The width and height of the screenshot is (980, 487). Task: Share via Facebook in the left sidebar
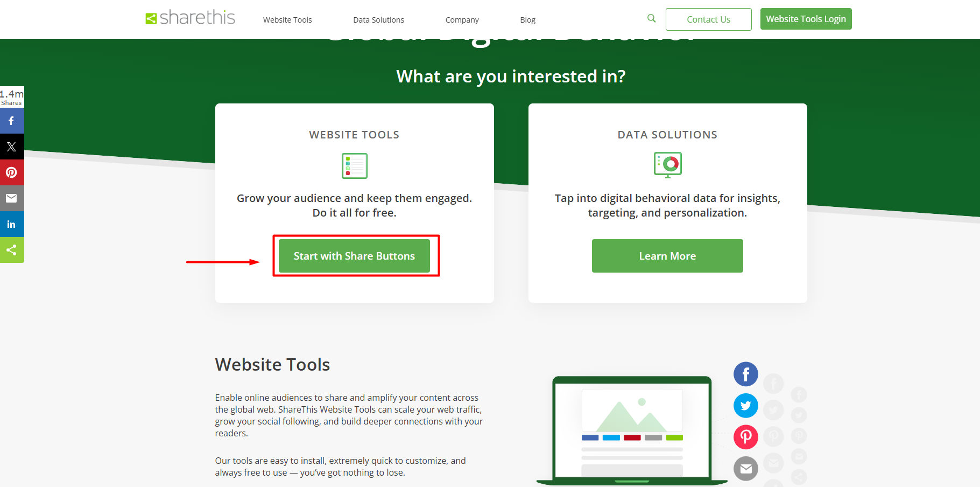click(12, 121)
